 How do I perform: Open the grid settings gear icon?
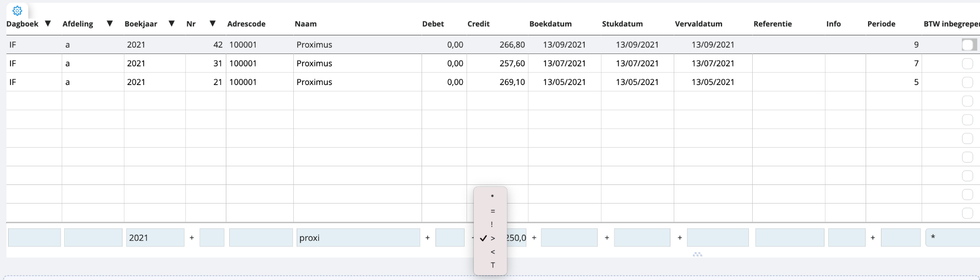point(17,11)
